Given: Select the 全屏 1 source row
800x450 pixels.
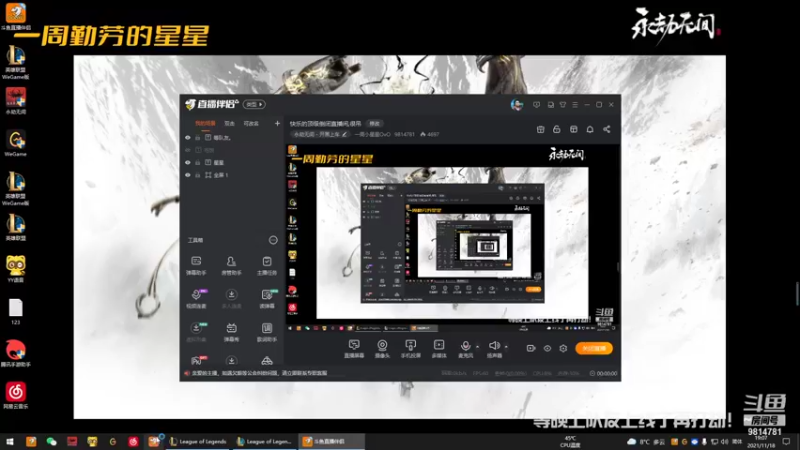Looking at the screenshot, I should [233, 175].
